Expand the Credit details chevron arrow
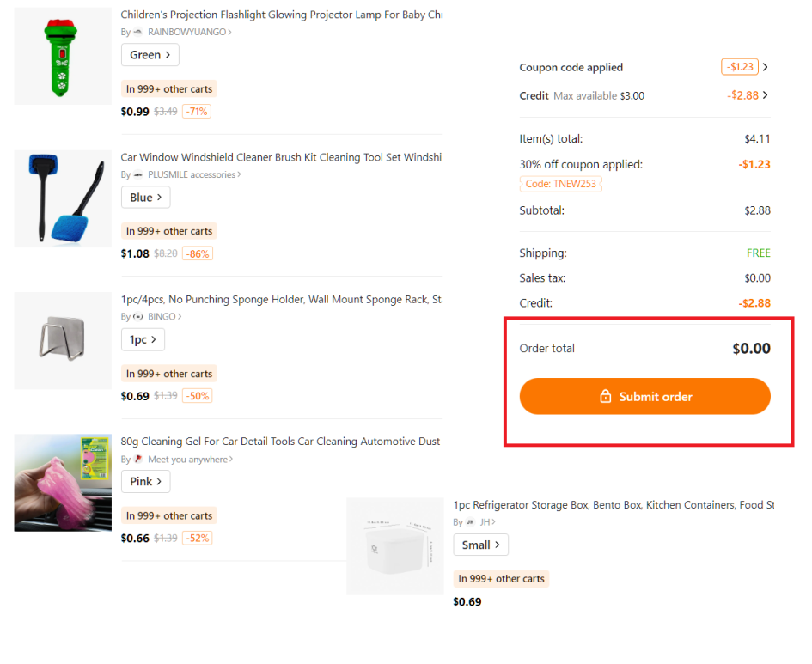The image size is (812, 664). point(766,95)
